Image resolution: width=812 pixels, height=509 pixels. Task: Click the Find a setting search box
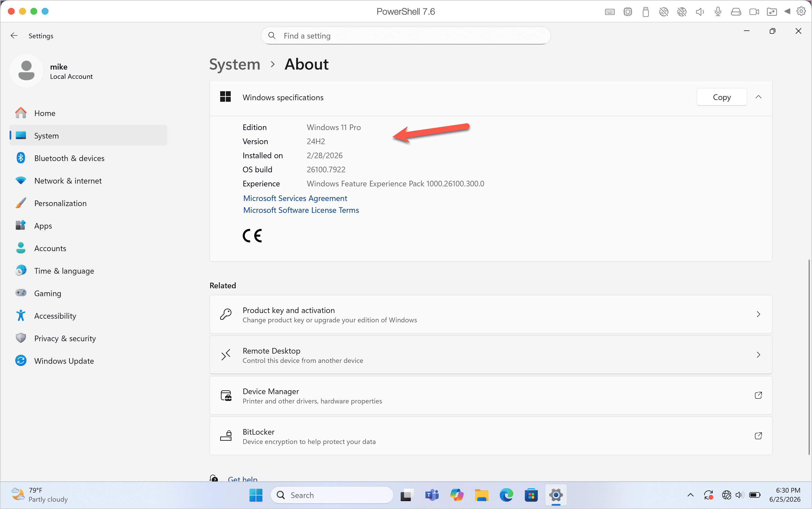click(x=406, y=36)
